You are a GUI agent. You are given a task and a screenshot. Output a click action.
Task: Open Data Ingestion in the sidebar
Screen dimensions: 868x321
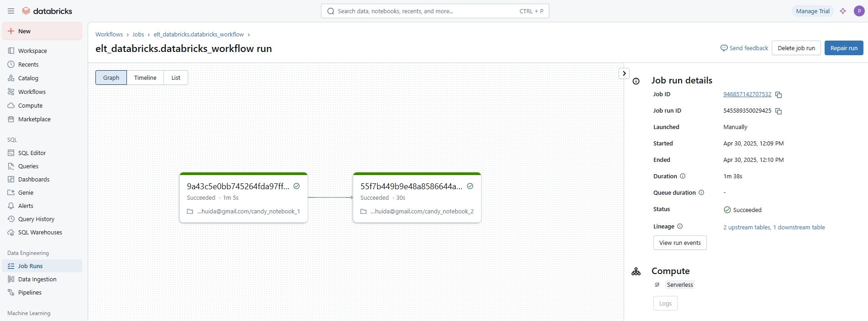[42, 279]
